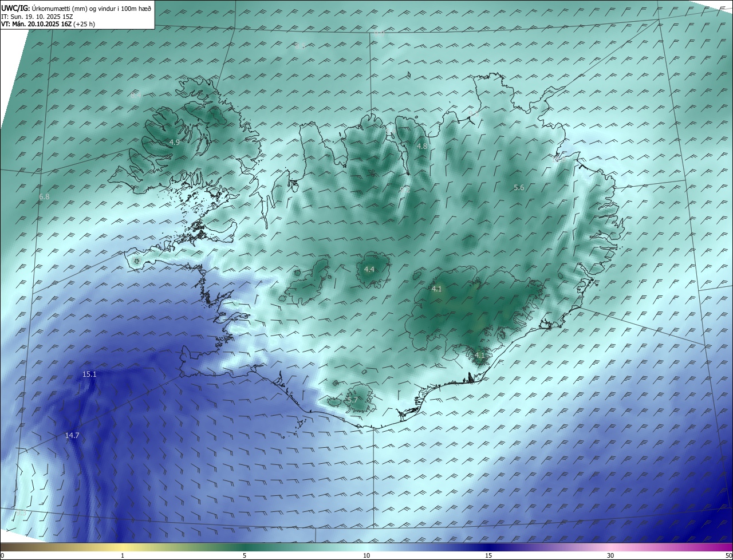Select the 4.8 value label
The width and height of the screenshot is (733, 560).
[x=421, y=147]
